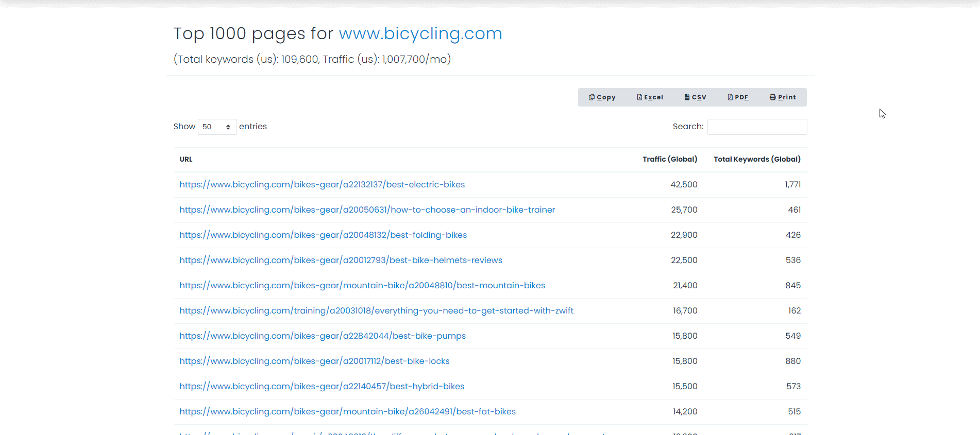The height and width of the screenshot is (435, 980).
Task: Open the best-mountain-bikes URL
Action: pos(362,286)
